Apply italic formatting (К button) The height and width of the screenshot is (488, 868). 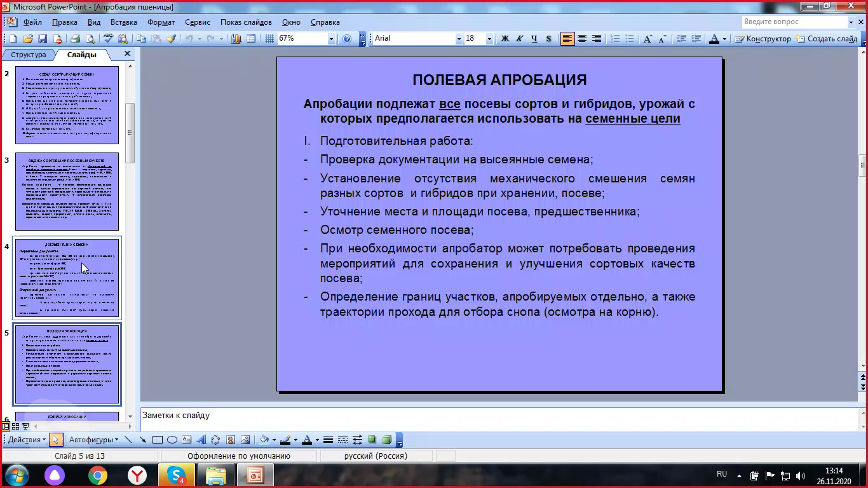click(519, 39)
